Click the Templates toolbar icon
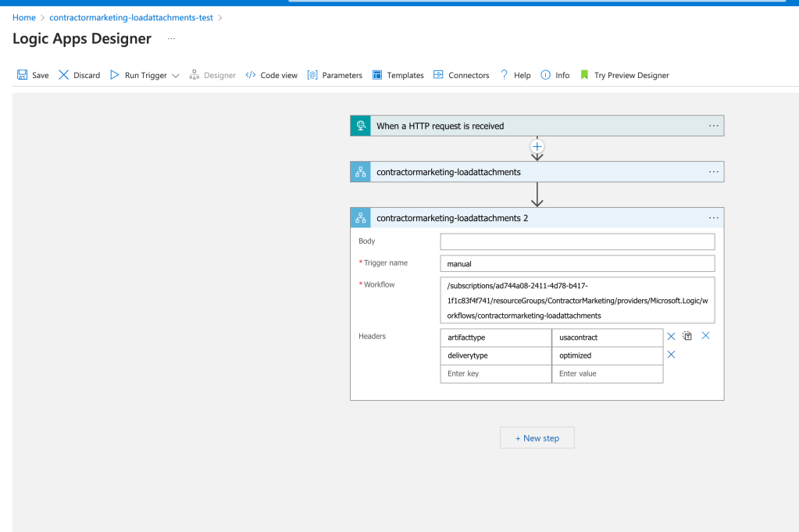Screen dimensions: 799x532 pyautogui.click(x=377, y=75)
